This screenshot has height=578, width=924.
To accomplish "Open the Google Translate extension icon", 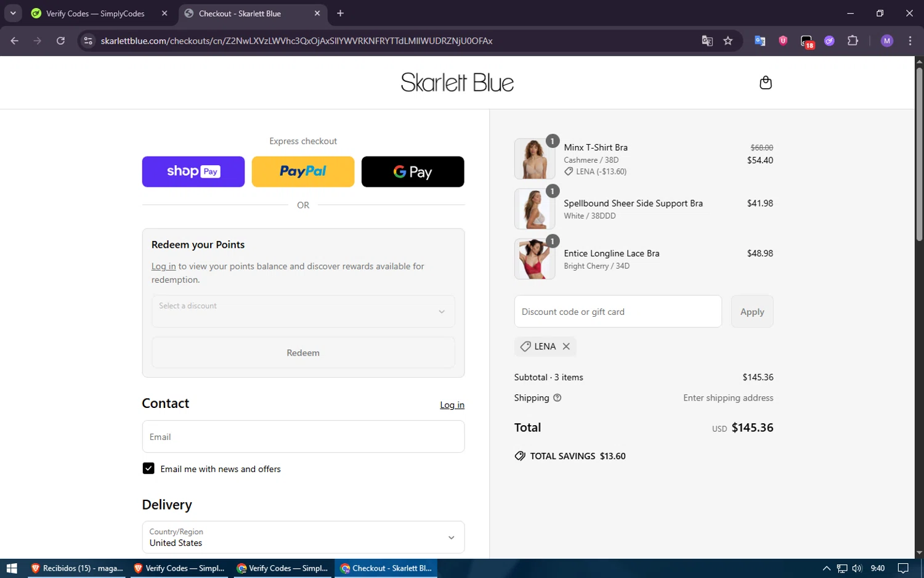I will click(760, 41).
